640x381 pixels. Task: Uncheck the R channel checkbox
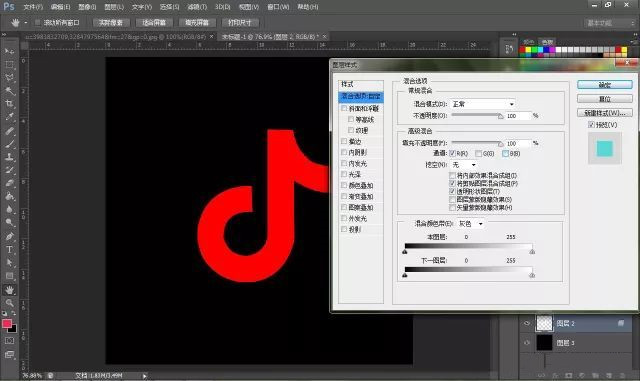pyautogui.click(x=452, y=154)
